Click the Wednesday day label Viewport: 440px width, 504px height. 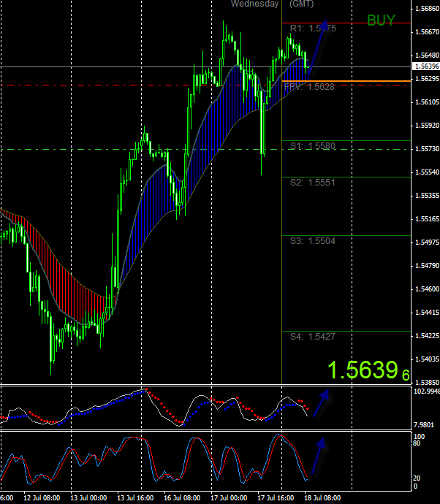pyautogui.click(x=255, y=4)
